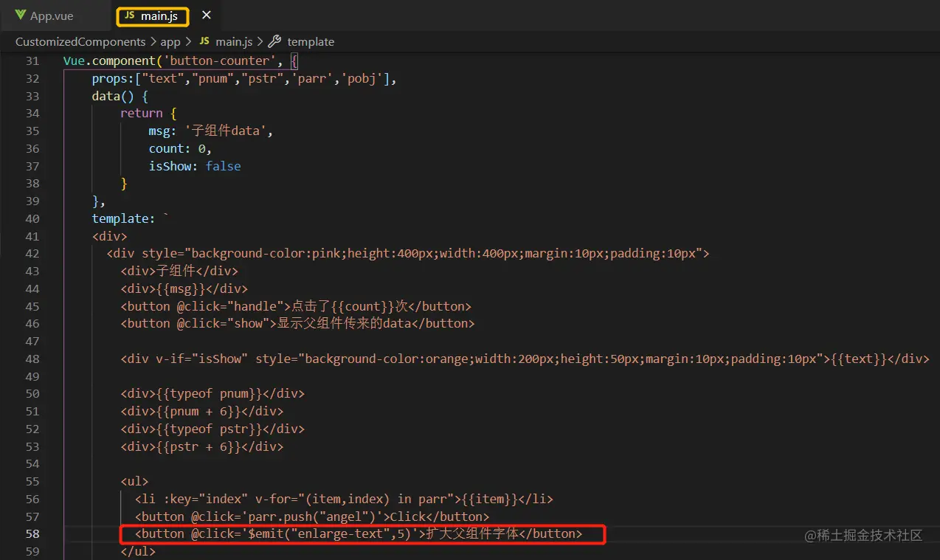
Task: Click the wrench icon in the breadcrumb
Action: [x=274, y=42]
